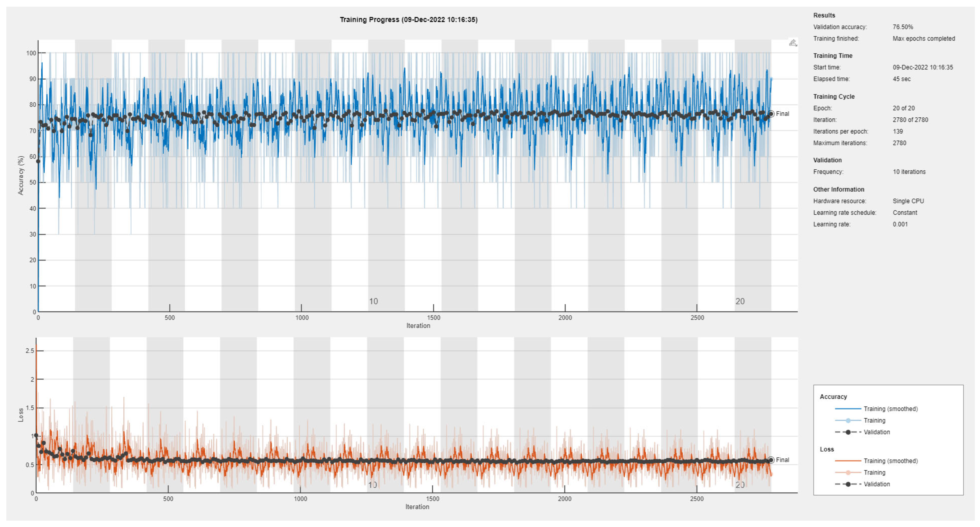Click the accuracy Validation legend black marker
The width and height of the screenshot is (980, 527).
[x=848, y=432]
